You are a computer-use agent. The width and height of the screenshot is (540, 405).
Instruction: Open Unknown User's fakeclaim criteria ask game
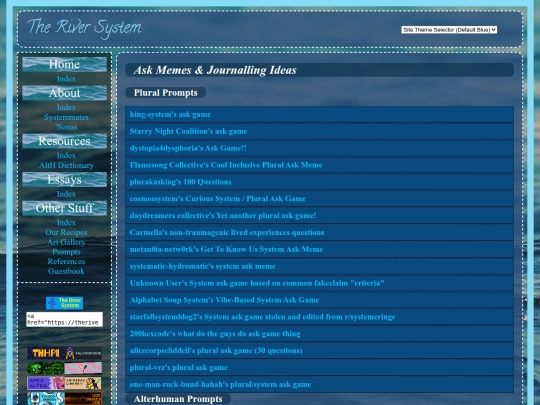click(319, 283)
